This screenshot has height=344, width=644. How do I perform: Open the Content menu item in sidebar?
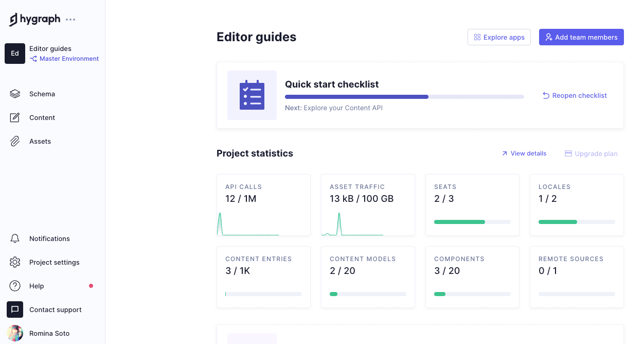[42, 117]
